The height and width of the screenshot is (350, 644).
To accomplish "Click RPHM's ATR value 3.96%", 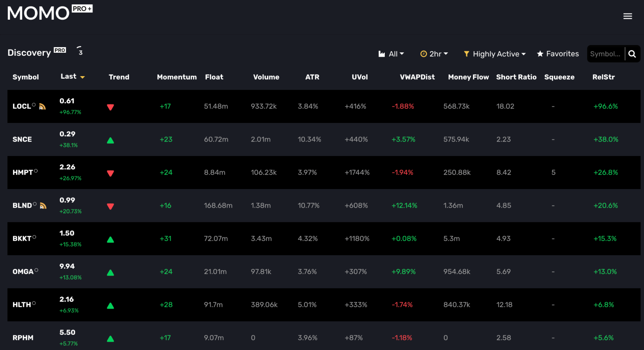I will pos(308,338).
